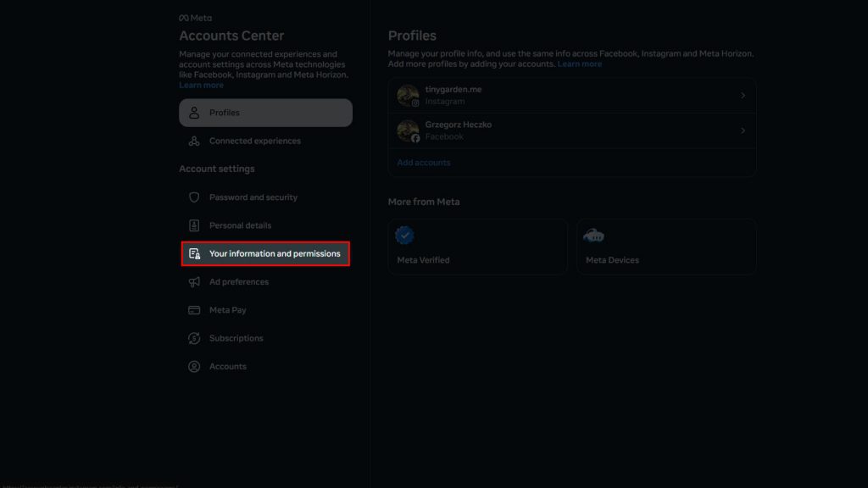Viewport: 868px width, 488px height.
Task: Click the tinygarden.me profile avatar
Action: tap(408, 95)
